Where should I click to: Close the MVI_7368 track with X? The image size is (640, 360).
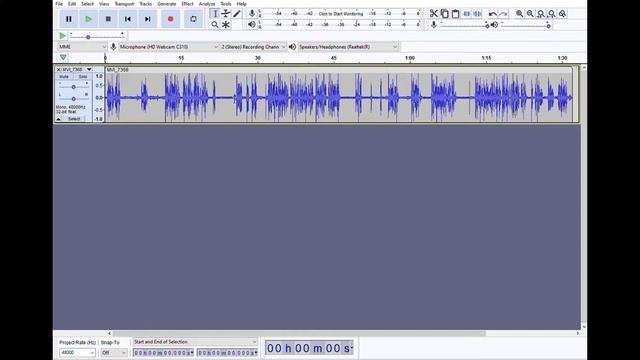point(58,70)
